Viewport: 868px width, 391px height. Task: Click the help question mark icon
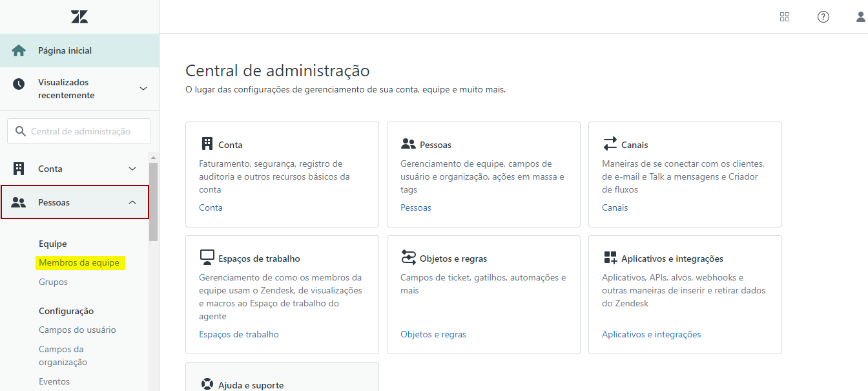point(823,17)
